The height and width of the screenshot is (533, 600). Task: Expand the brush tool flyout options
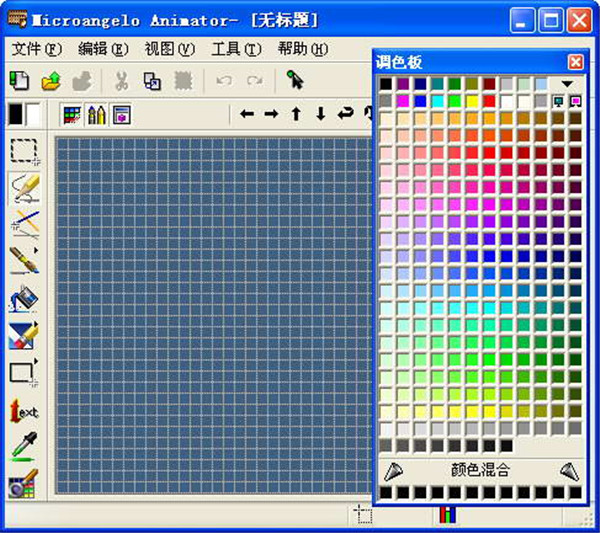coord(36,251)
